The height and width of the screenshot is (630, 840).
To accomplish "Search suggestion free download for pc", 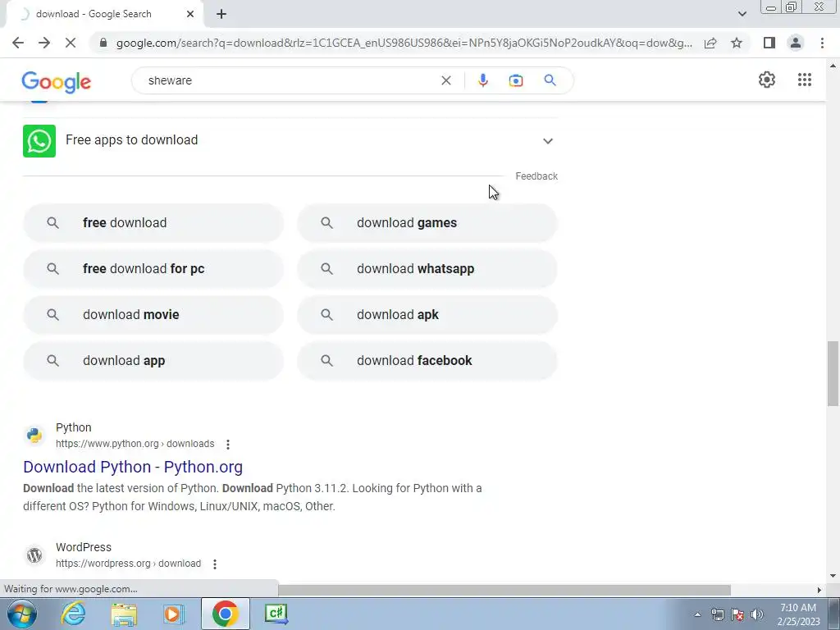I will pyautogui.click(x=153, y=269).
